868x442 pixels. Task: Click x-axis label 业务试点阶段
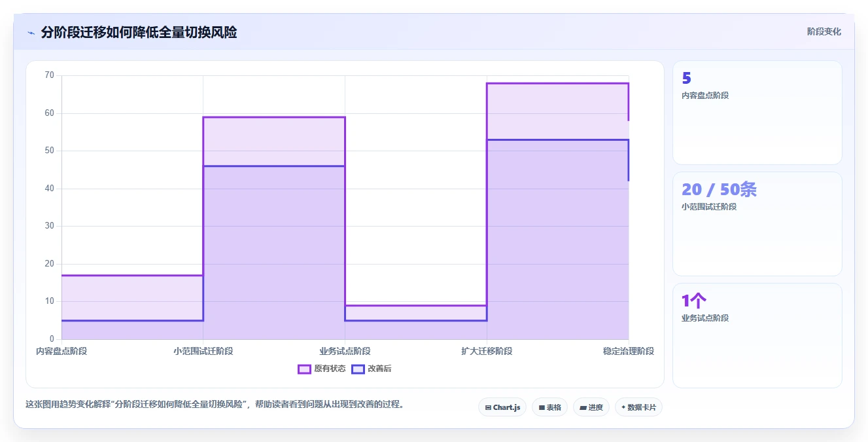coord(345,351)
